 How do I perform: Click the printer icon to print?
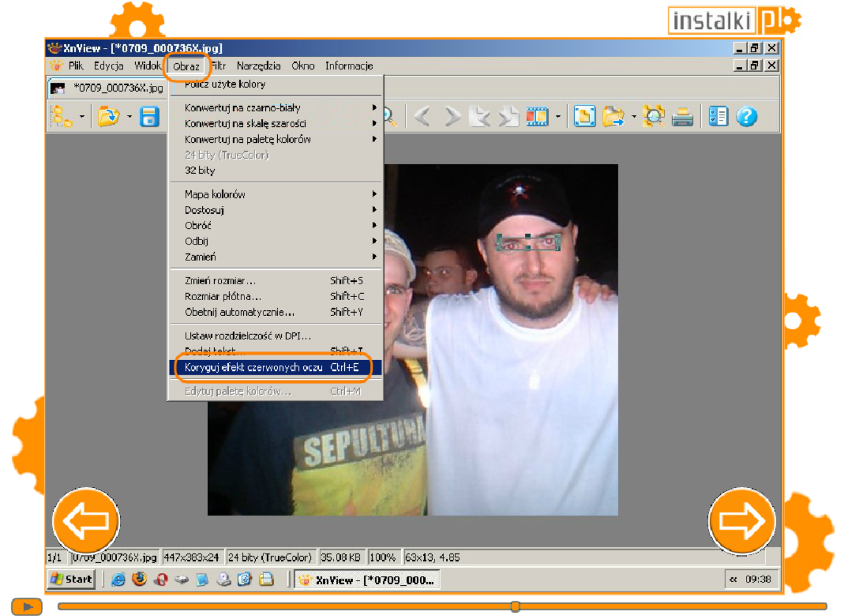click(x=682, y=117)
